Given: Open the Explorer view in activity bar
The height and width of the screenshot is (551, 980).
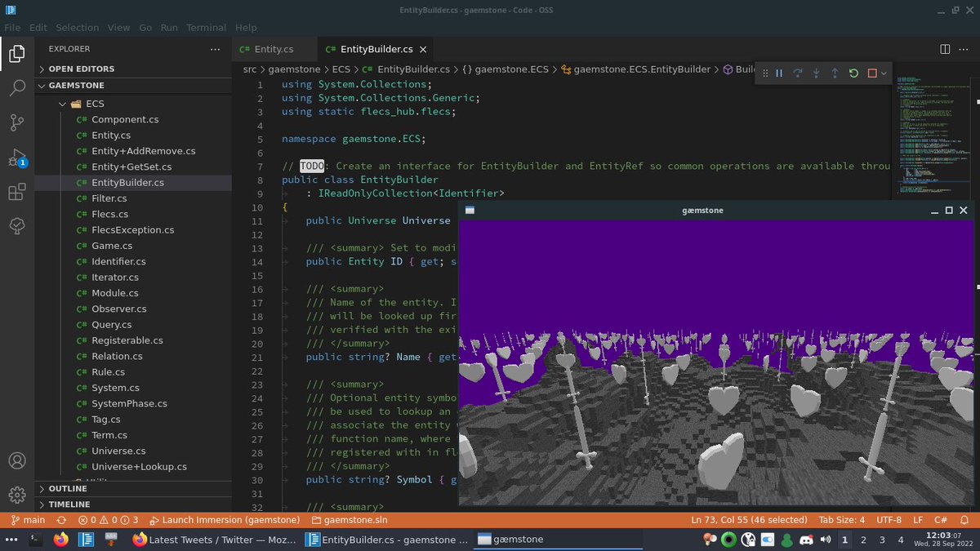Looking at the screenshot, I should tap(17, 54).
